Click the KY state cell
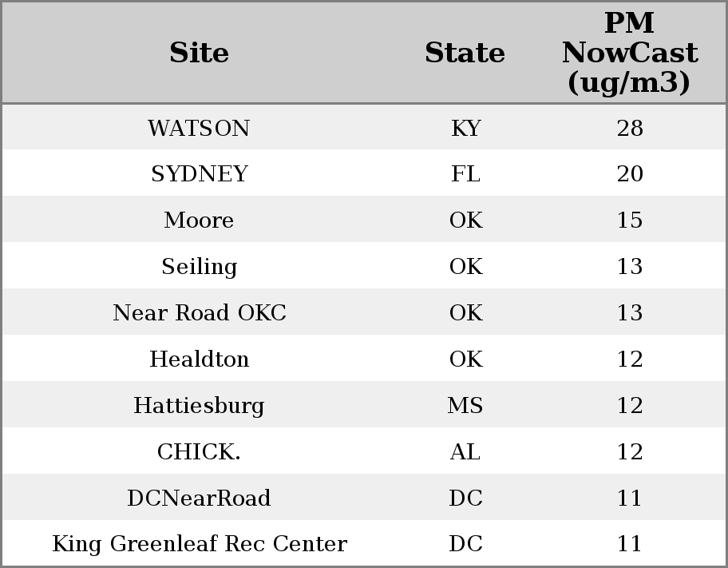The height and width of the screenshot is (568, 728). pos(465,128)
